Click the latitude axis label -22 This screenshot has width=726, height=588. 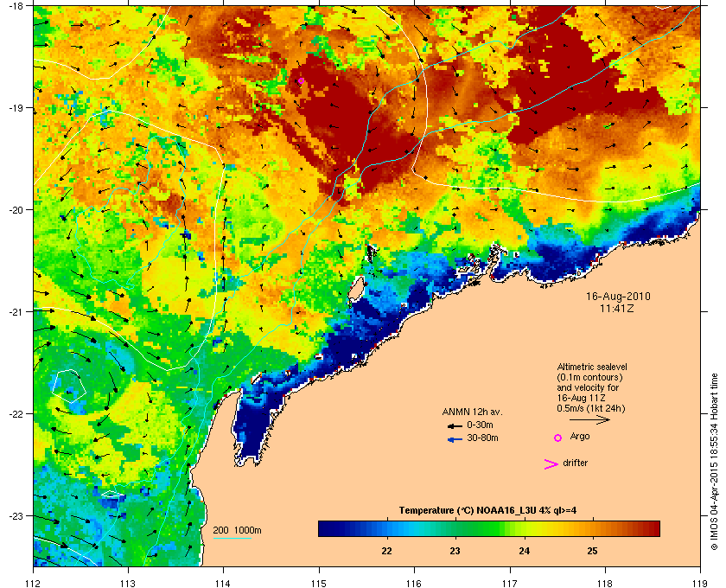16,414
